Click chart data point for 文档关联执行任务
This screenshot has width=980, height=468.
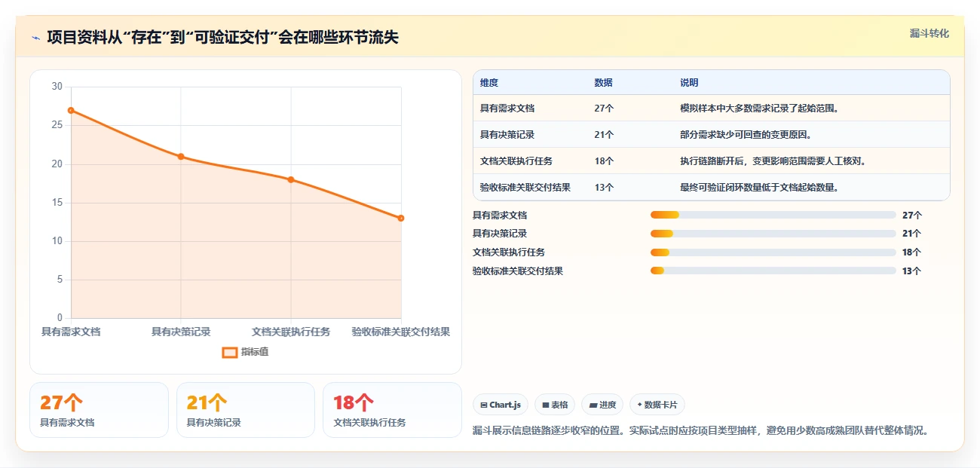tap(291, 179)
